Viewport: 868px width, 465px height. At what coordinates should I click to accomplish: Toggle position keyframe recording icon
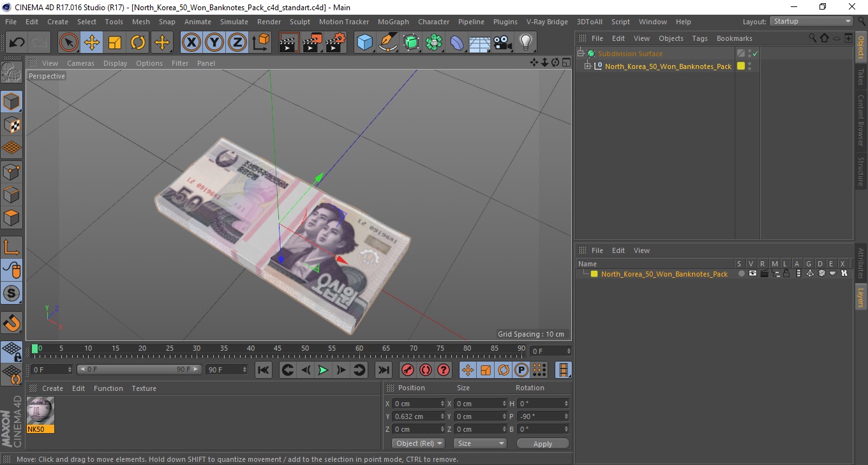468,370
